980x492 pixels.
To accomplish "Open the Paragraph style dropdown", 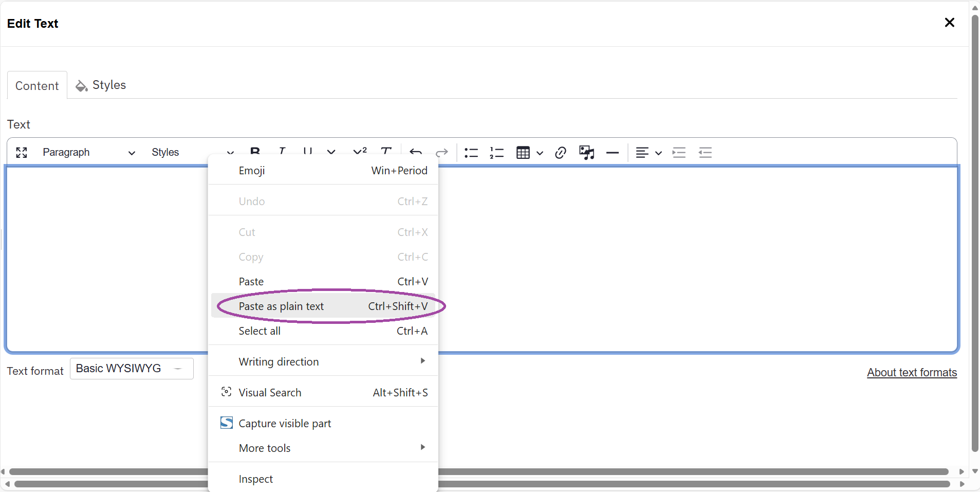I will coord(87,152).
